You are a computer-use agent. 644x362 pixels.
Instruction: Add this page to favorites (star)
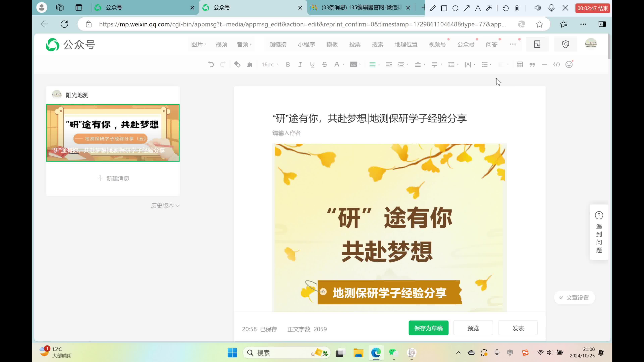tap(540, 24)
